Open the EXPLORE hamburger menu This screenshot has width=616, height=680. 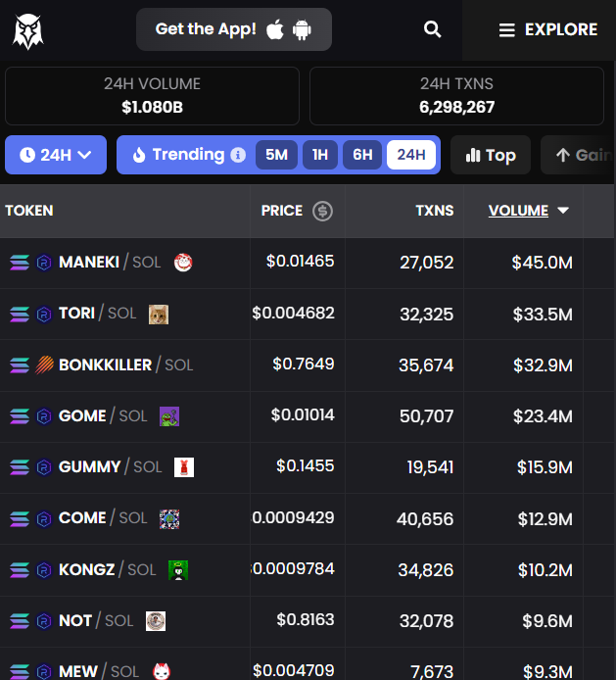point(548,30)
